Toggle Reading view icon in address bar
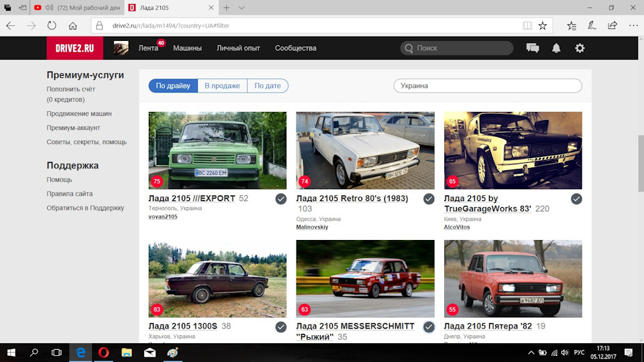The width and height of the screenshot is (644, 362). tap(527, 25)
